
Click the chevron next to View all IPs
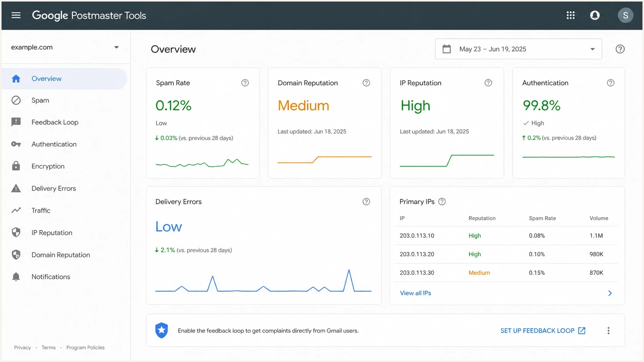click(610, 293)
